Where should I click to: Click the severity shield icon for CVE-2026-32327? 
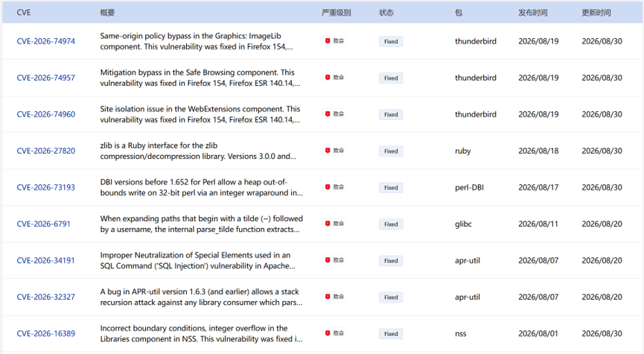pos(328,297)
